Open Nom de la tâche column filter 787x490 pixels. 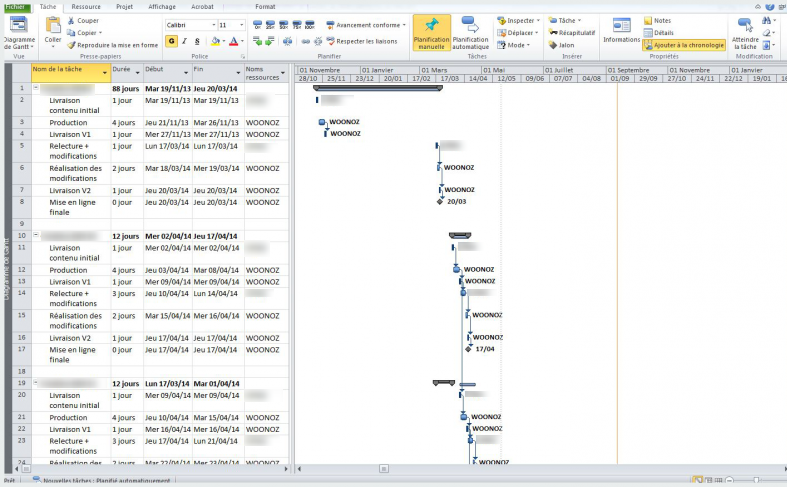(x=105, y=73)
